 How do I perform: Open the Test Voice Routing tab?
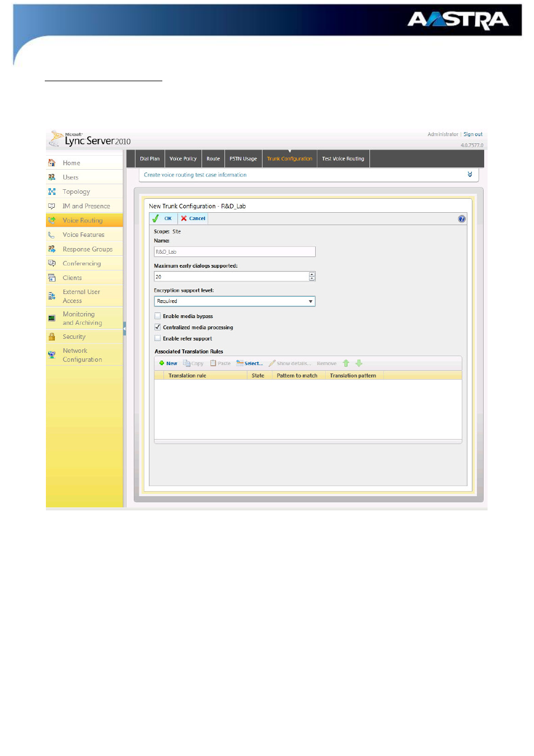coord(343,158)
